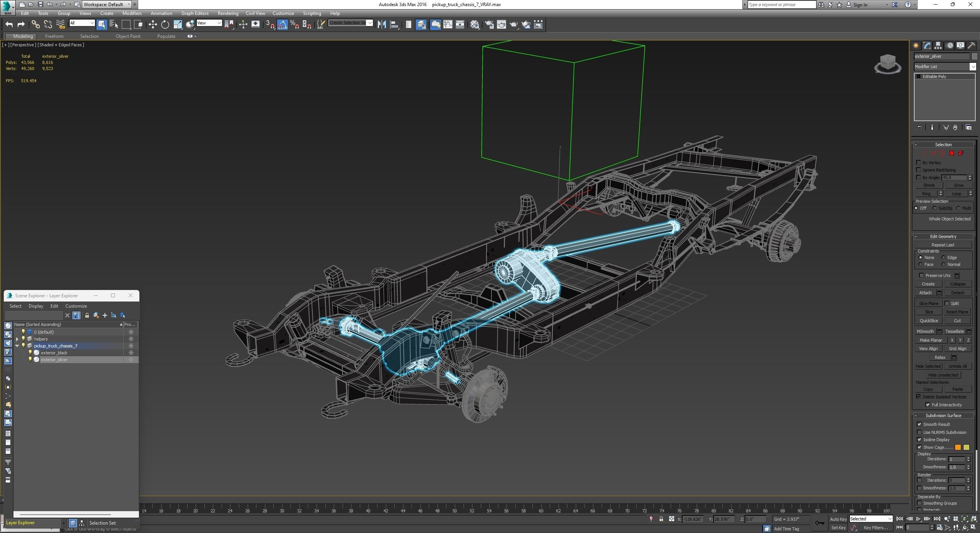Activate Polygon sub-object selection level
980x533 pixels.
point(952,153)
